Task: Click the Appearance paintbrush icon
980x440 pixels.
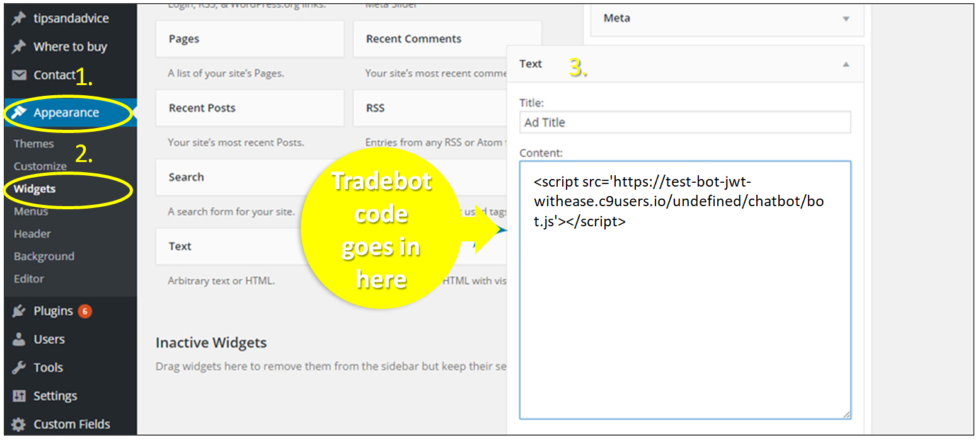Action: [19, 113]
